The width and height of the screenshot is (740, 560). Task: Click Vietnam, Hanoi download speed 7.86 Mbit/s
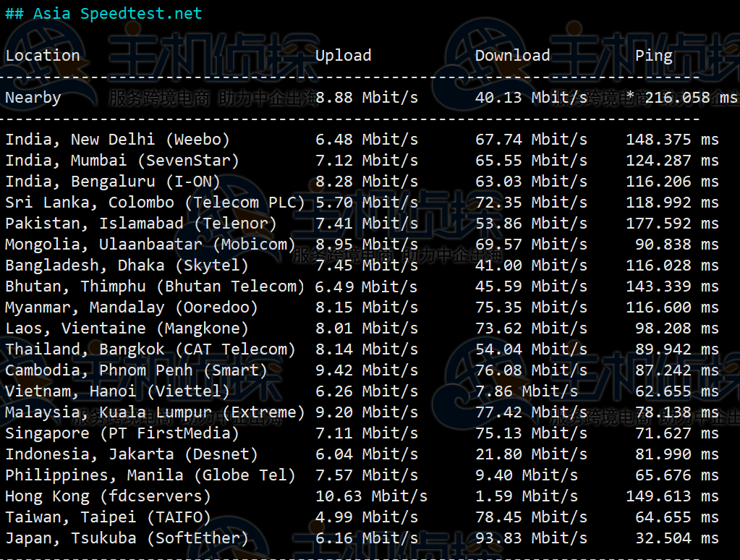(x=526, y=391)
